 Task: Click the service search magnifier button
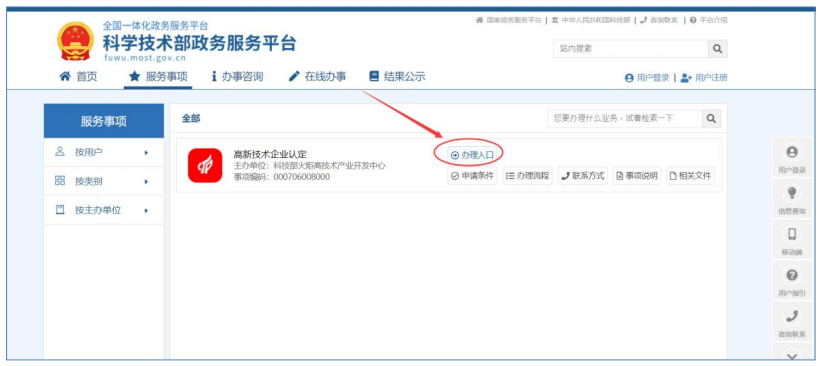click(711, 119)
